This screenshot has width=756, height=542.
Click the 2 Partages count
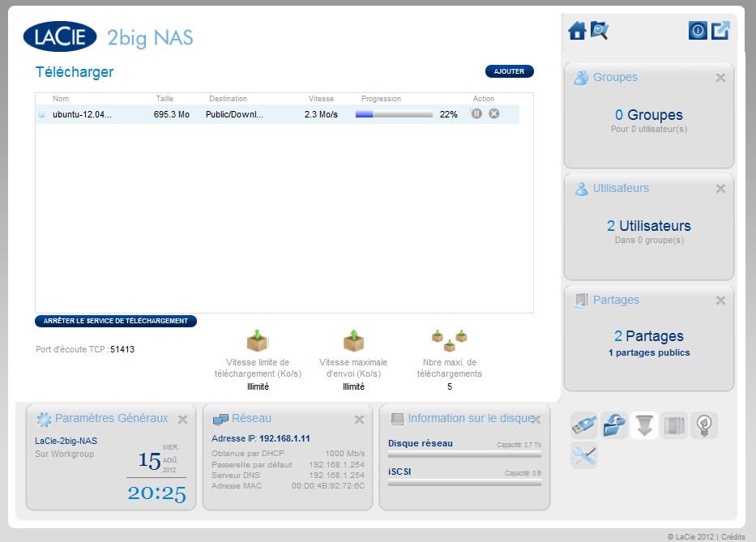pyautogui.click(x=649, y=335)
